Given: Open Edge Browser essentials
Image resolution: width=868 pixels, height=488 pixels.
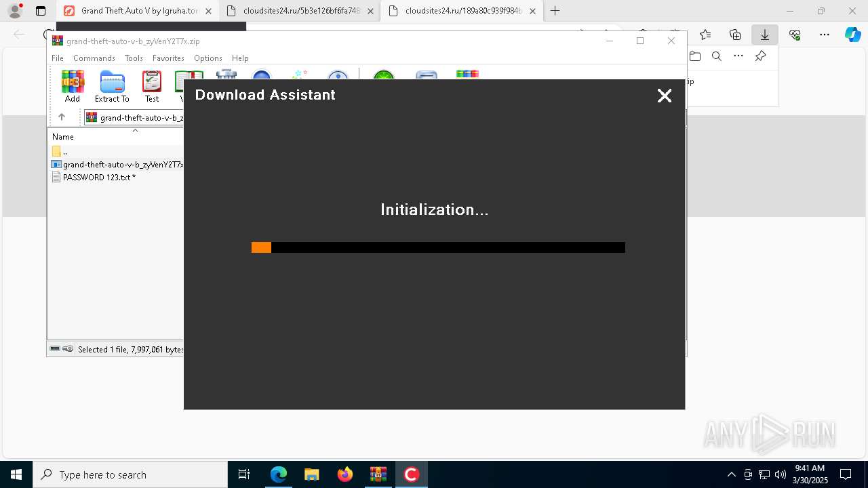Looking at the screenshot, I should (795, 35).
